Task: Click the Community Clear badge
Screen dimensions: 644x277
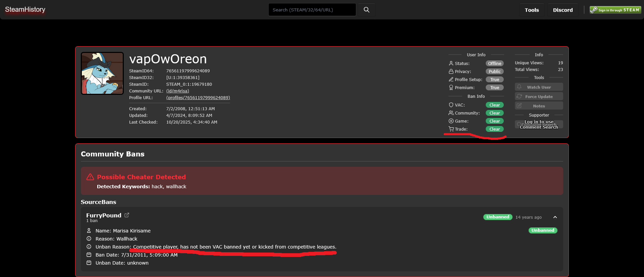Action: (495, 113)
